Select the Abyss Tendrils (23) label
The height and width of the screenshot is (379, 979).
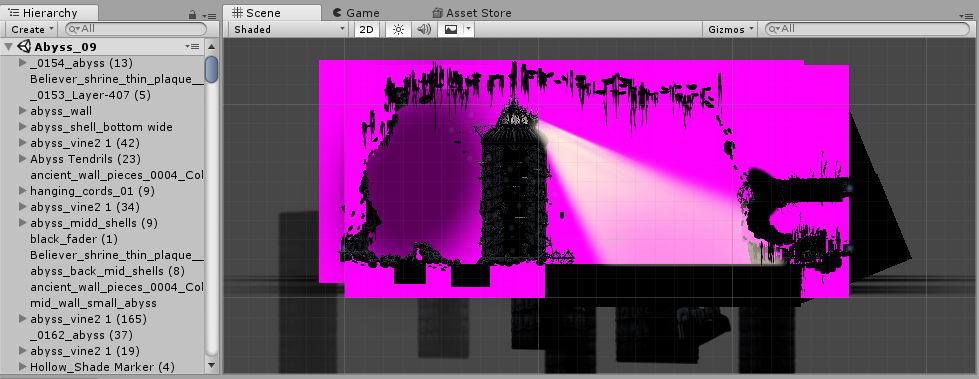coord(86,159)
